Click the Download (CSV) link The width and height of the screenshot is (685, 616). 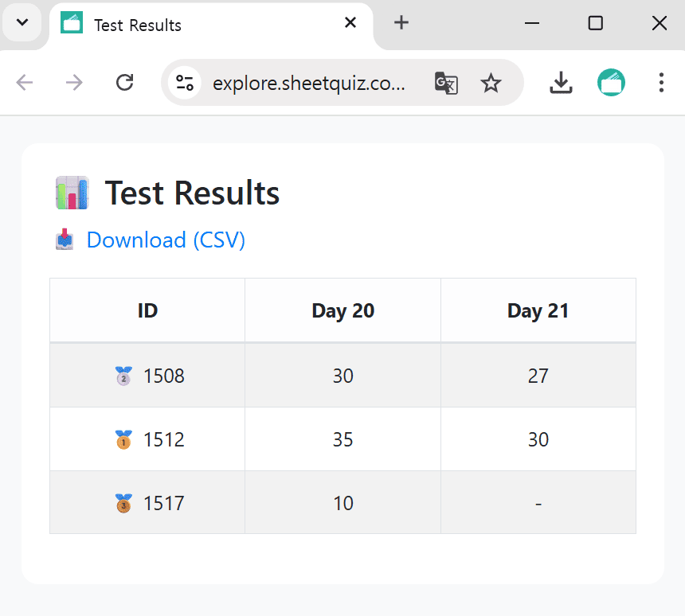(x=166, y=240)
